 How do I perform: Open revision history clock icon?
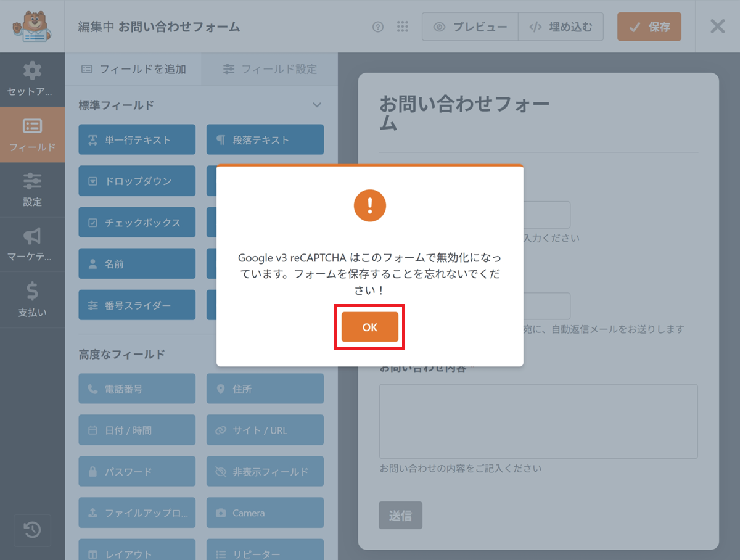pos(32,530)
